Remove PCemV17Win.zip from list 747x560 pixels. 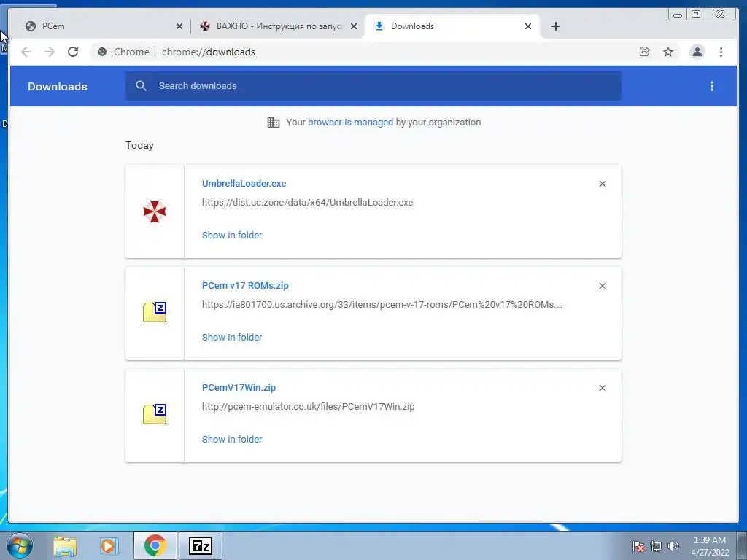point(602,388)
